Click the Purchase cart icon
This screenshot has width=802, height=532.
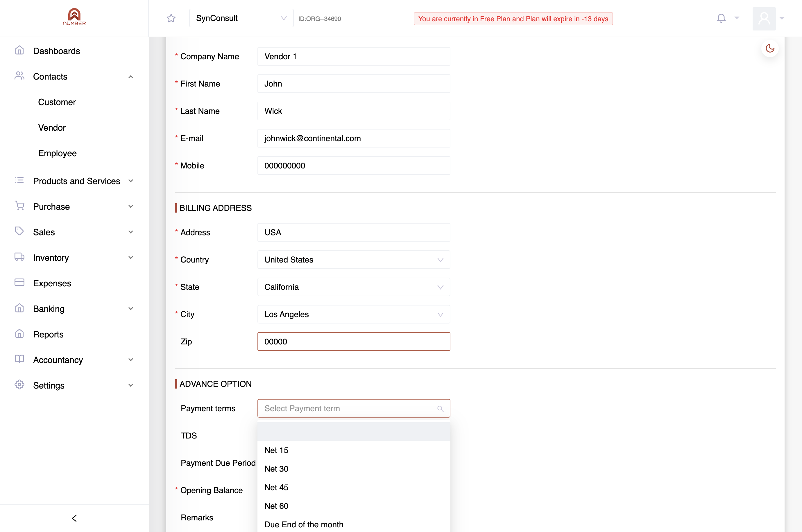point(19,206)
